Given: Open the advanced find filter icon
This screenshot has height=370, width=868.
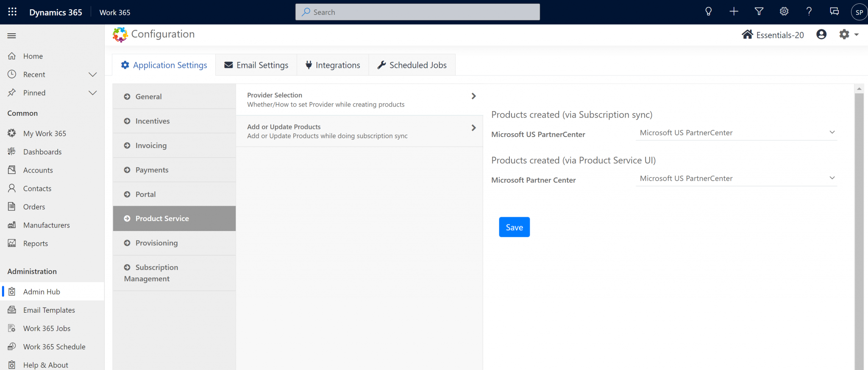Looking at the screenshot, I should click(x=759, y=12).
